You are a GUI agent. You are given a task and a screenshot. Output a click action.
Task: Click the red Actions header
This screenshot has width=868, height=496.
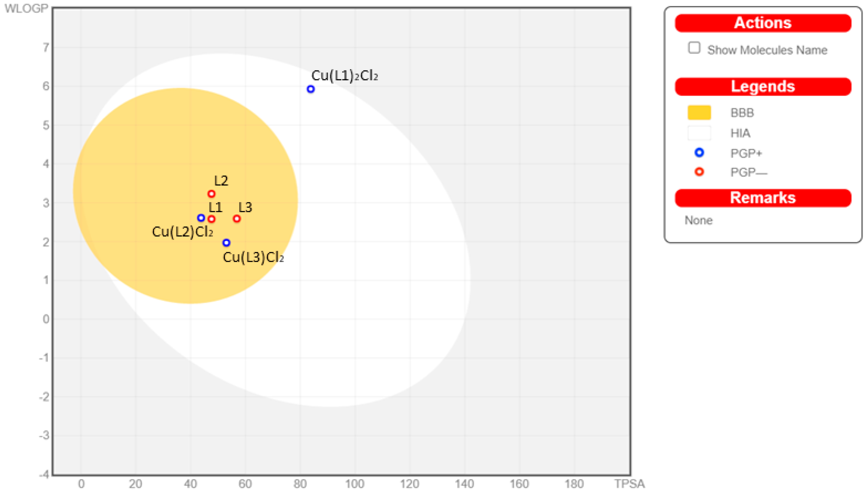tap(763, 23)
